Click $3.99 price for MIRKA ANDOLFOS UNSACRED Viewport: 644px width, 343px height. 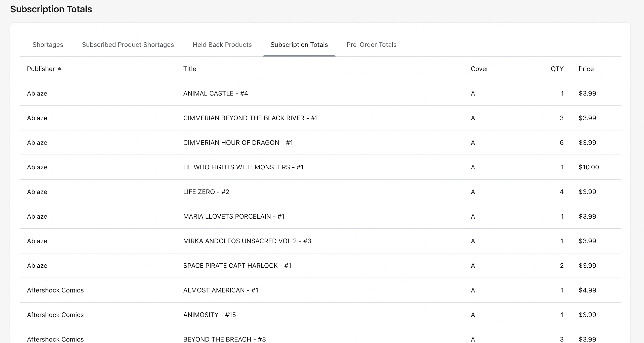point(587,241)
